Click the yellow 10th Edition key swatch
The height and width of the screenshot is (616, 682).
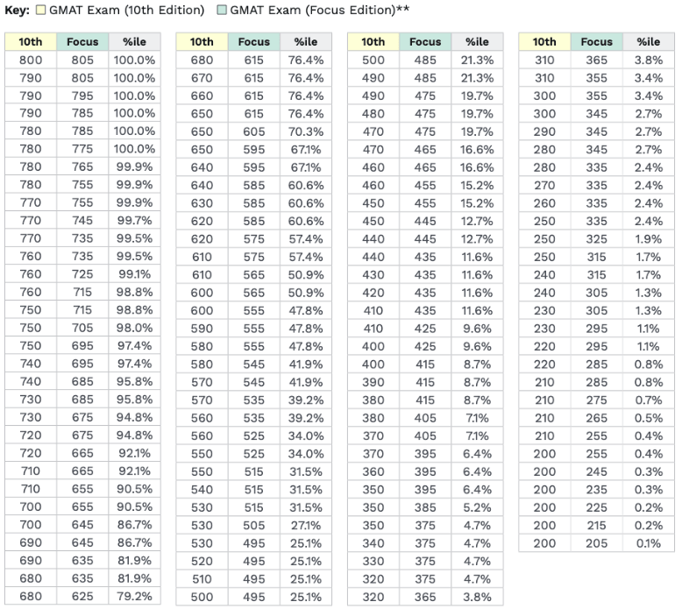[41, 11]
